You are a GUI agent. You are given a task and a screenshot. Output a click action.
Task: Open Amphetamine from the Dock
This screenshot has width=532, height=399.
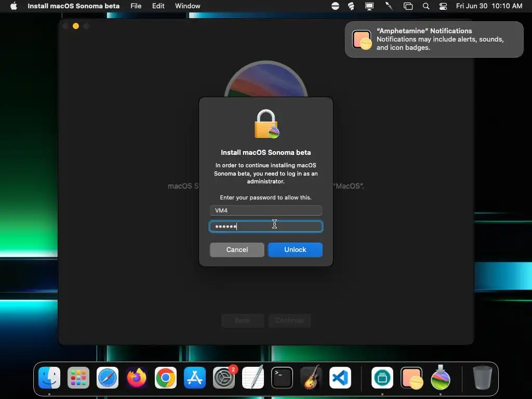tap(411, 378)
